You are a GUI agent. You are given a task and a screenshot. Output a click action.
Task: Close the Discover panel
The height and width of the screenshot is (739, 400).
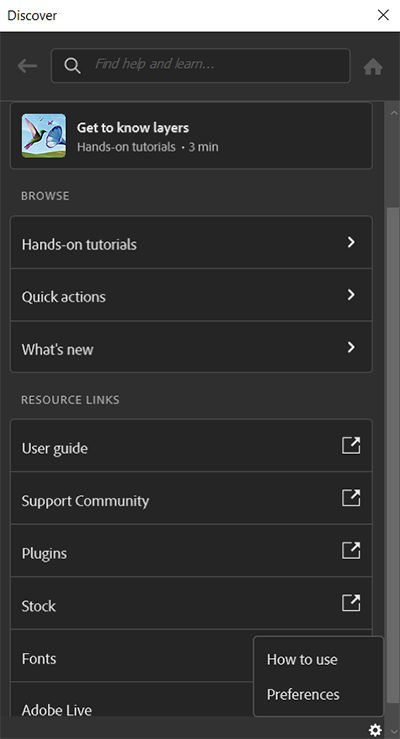tap(383, 15)
